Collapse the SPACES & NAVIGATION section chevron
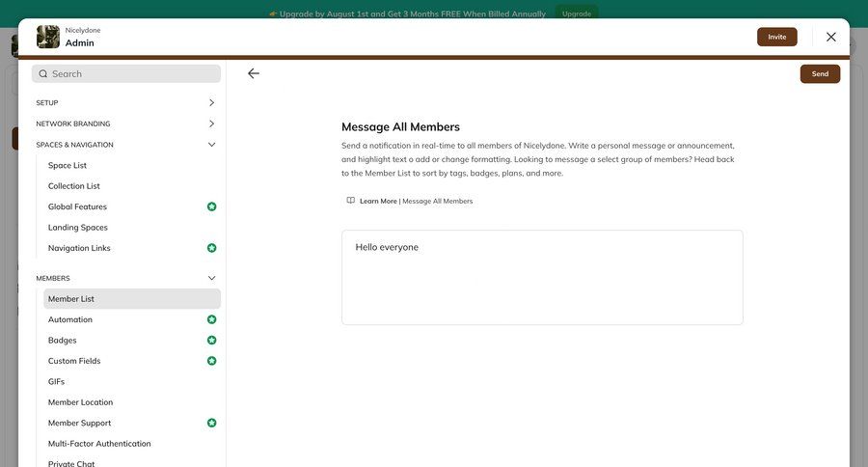Screen dimensions: 868x467 click(211, 145)
